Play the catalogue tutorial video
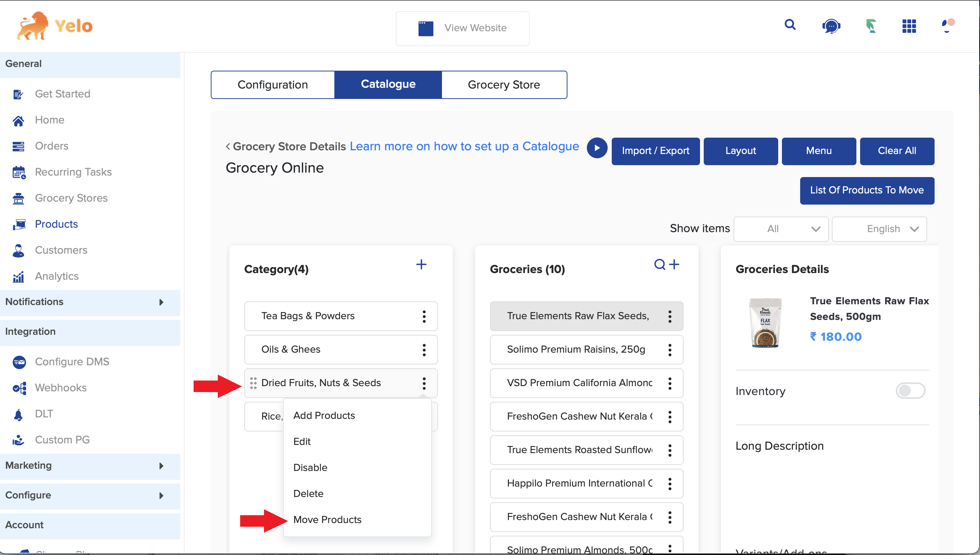 pyautogui.click(x=597, y=148)
